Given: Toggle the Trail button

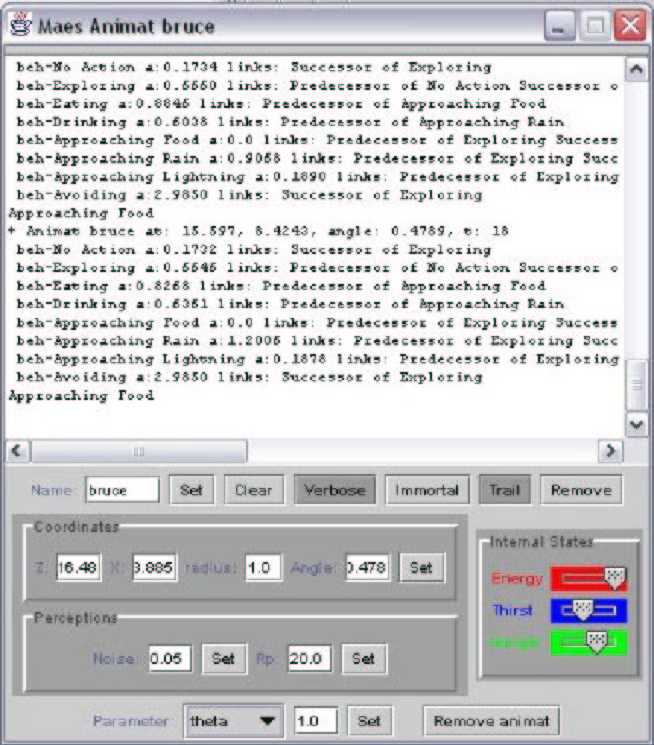Looking at the screenshot, I should (x=504, y=490).
